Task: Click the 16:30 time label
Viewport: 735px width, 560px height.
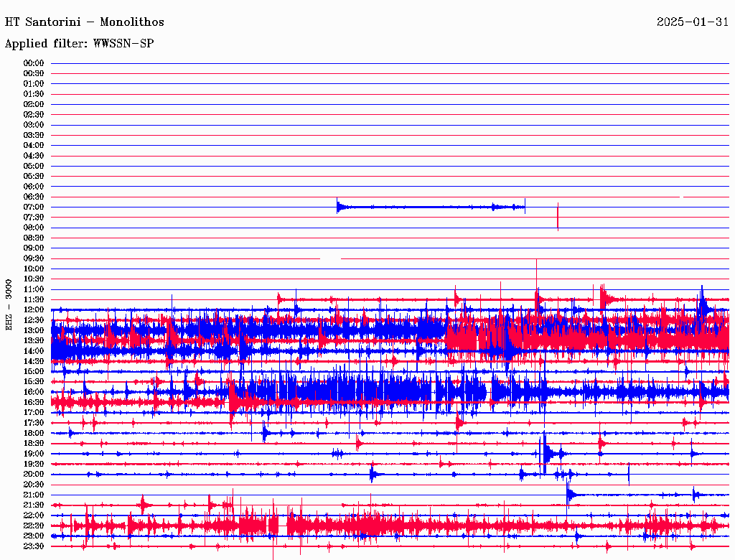Action: coord(34,403)
